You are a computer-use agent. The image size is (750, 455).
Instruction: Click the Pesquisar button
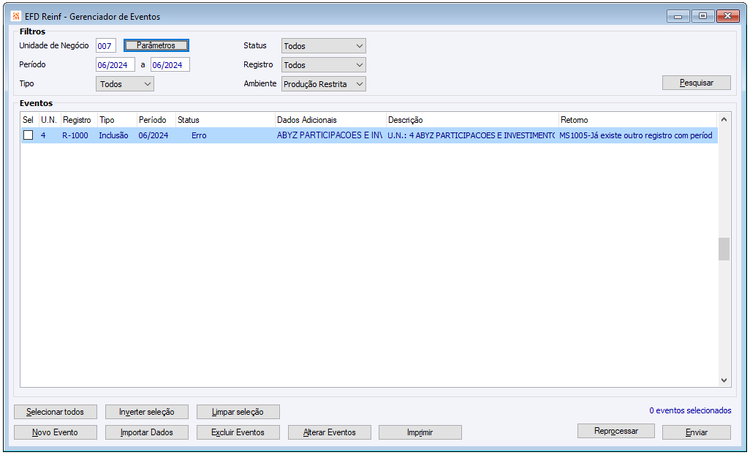point(696,83)
